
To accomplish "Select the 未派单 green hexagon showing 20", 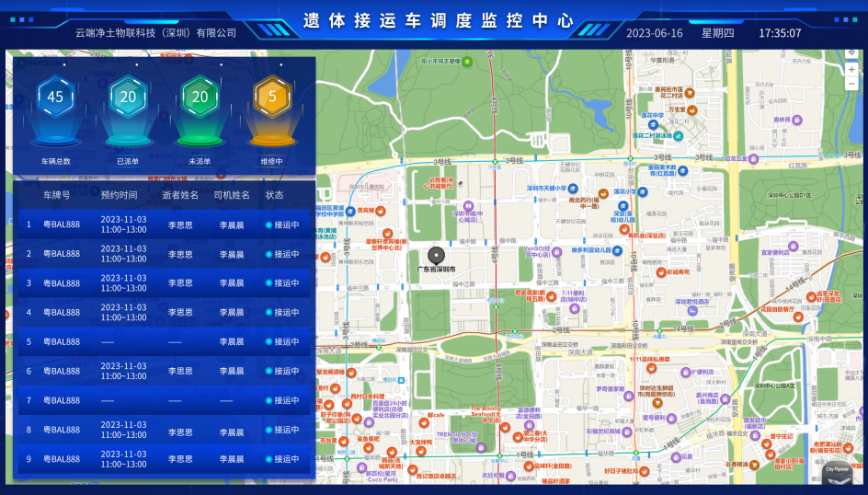I will point(200,98).
